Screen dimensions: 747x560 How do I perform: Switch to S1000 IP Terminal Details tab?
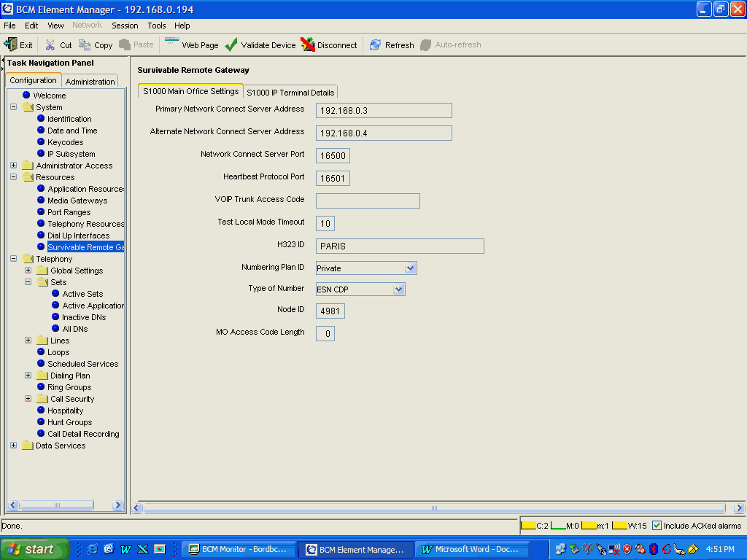290,93
